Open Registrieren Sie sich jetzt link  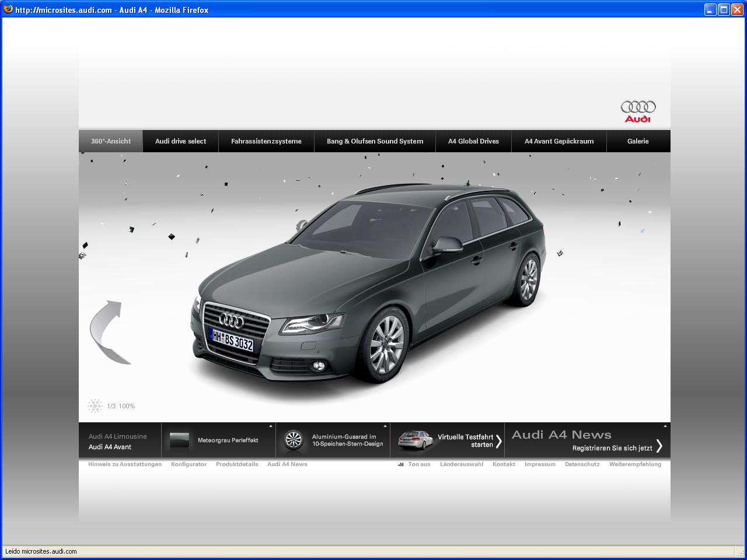612,448
